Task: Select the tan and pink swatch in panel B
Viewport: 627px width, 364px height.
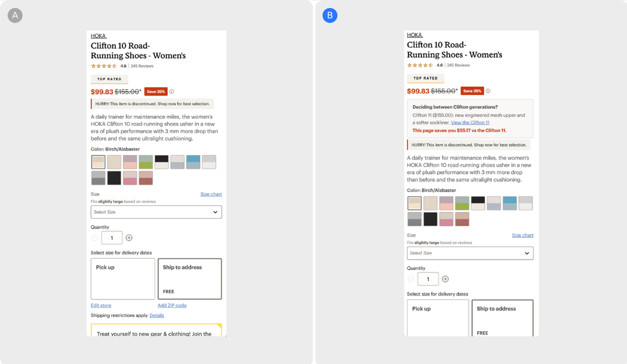Action: pyautogui.click(x=446, y=219)
